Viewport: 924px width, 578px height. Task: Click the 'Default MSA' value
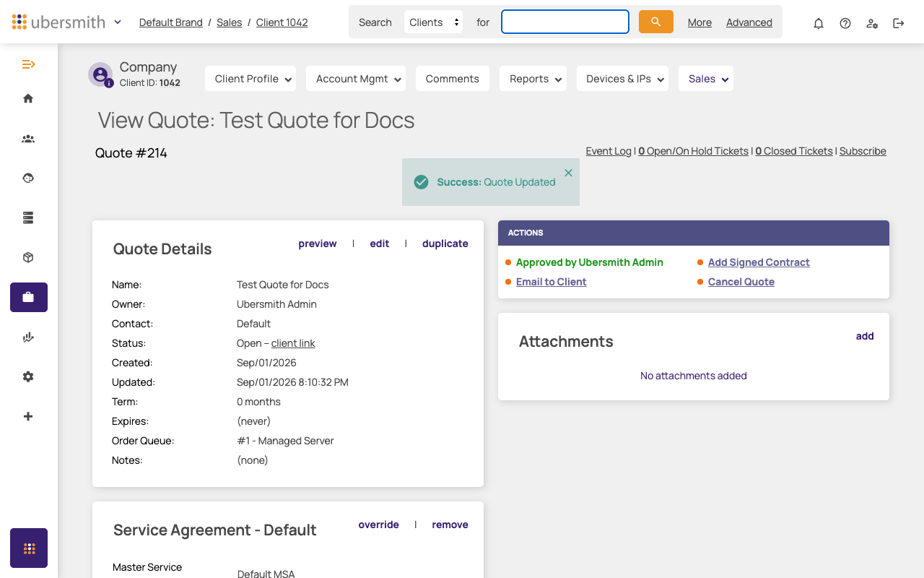pyautogui.click(x=266, y=574)
